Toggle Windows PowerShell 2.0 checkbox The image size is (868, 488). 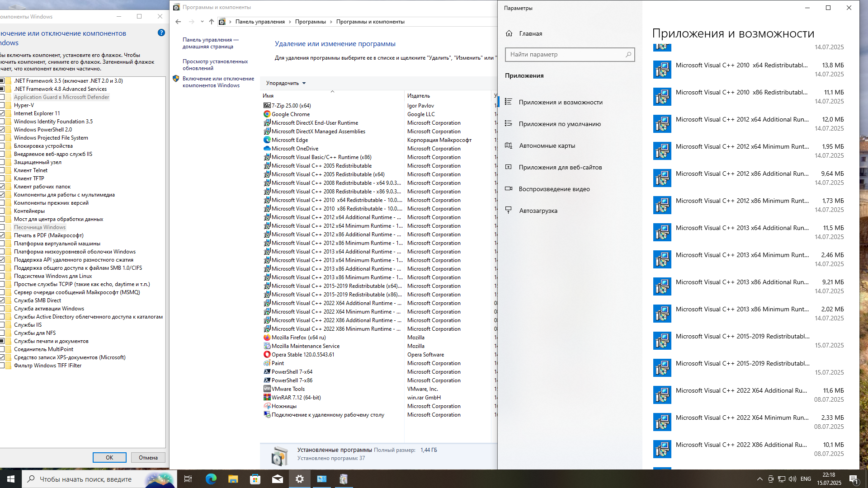point(2,130)
